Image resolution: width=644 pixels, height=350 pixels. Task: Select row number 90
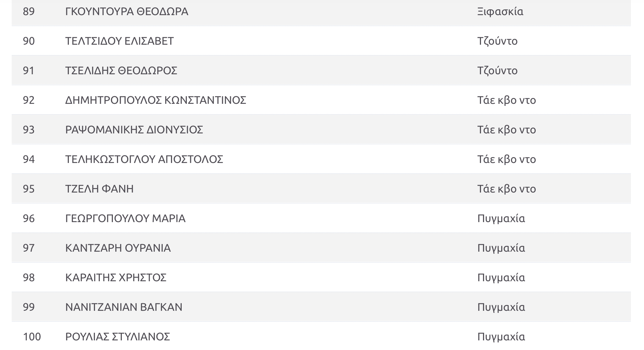(x=29, y=41)
